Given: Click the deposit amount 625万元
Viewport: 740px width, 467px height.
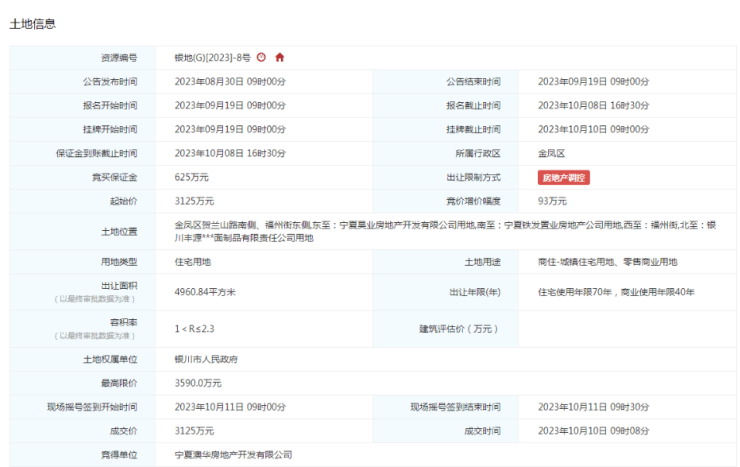Looking at the screenshot, I should (191, 177).
